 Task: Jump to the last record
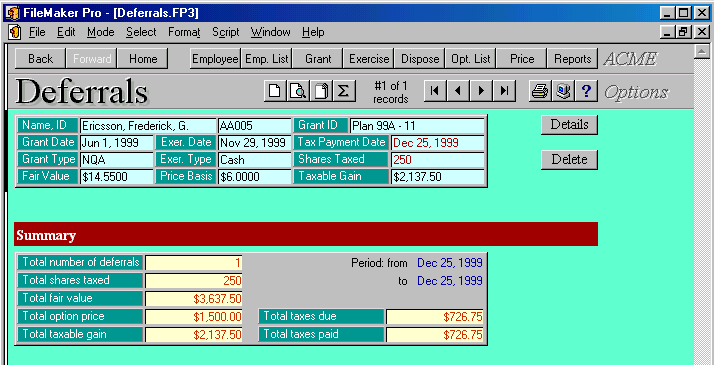[x=505, y=91]
